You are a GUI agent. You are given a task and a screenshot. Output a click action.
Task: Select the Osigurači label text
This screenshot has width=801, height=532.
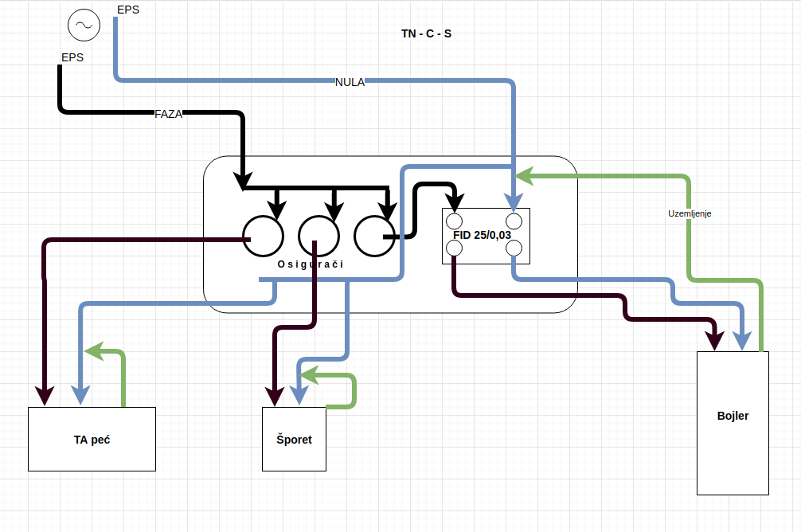click(x=311, y=264)
